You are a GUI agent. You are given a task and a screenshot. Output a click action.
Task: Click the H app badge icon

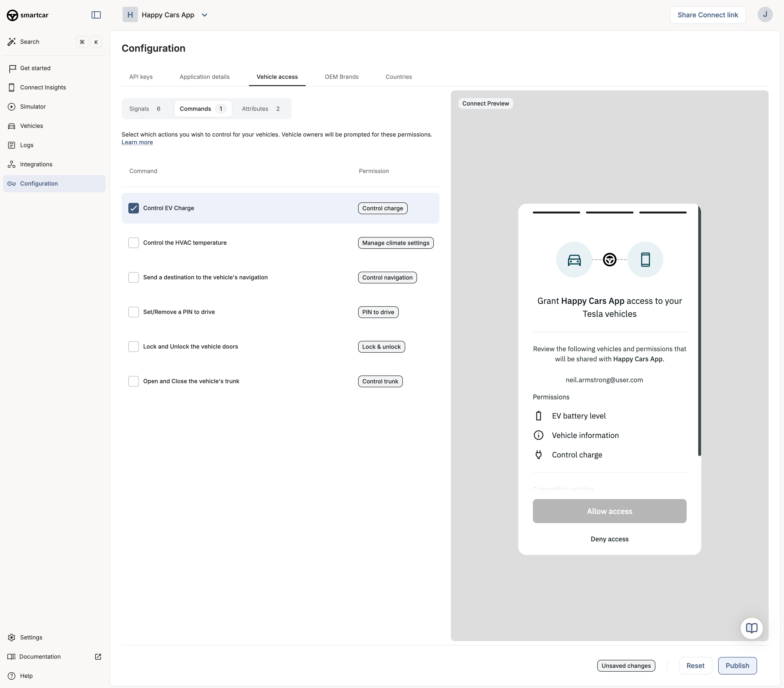(130, 15)
